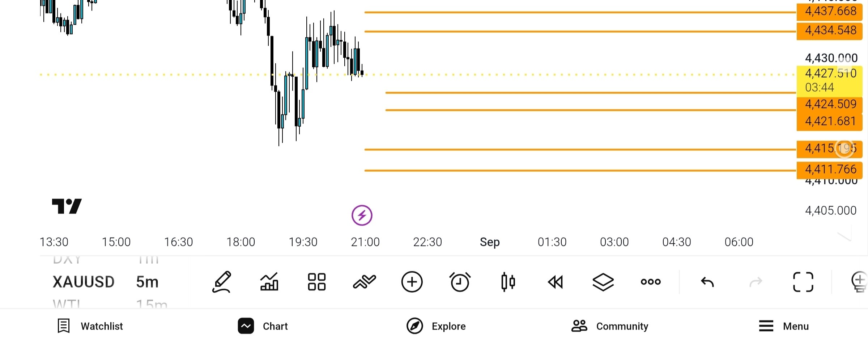Switch to the Watchlist tab

(x=90, y=326)
